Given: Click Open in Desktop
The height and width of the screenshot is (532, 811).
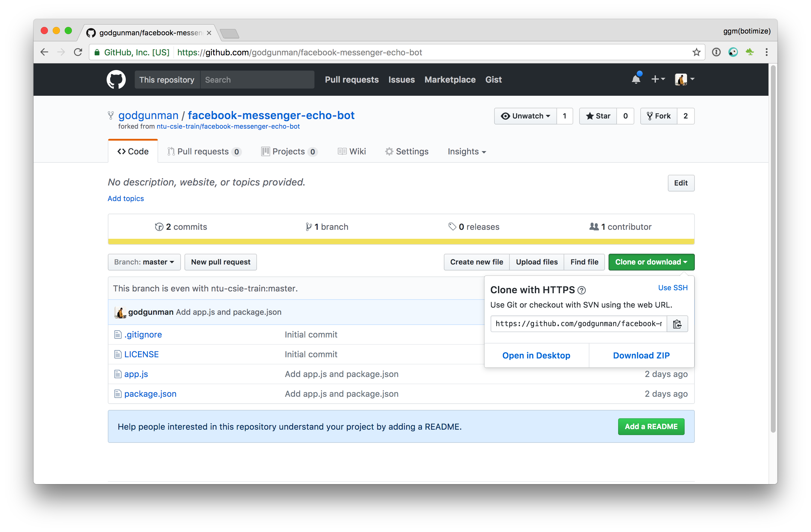Looking at the screenshot, I should (x=536, y=356).
